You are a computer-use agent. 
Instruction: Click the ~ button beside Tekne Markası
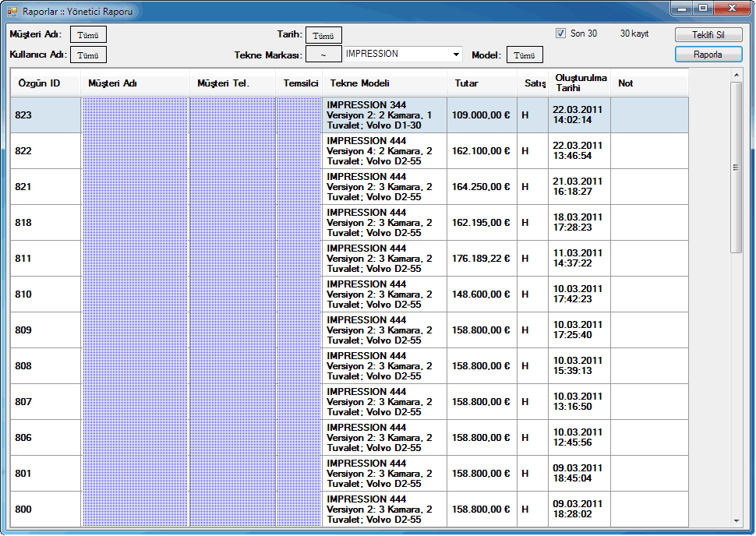tap(323, 55)
